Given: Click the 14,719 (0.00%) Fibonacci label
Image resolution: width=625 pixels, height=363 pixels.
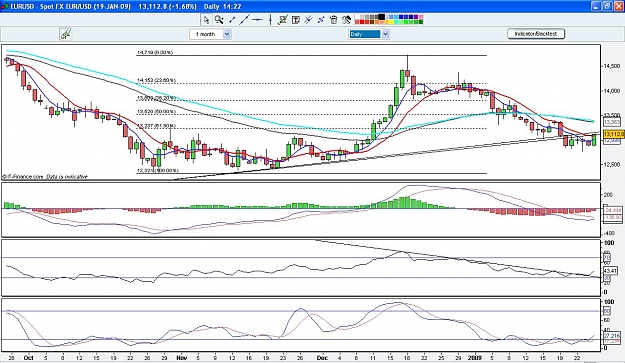Looking at the screenshot, I should tap(155, 52).
